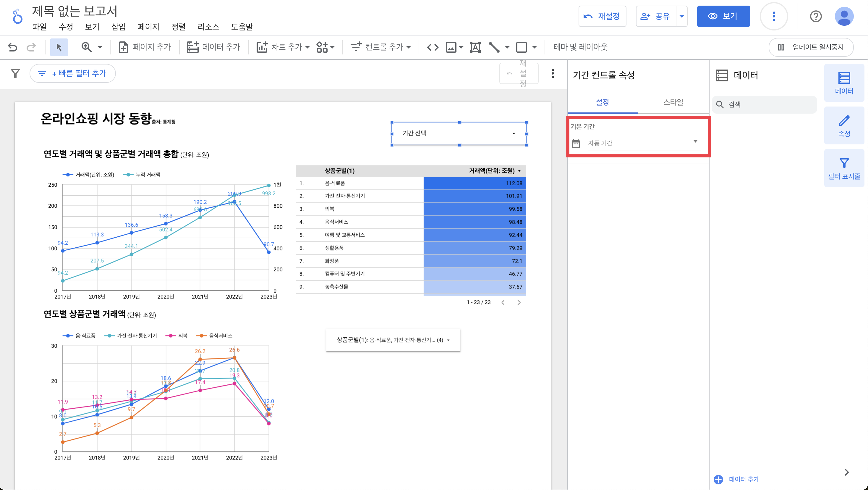
Task: Click the embed URL code icon
Action: [433, 47]
